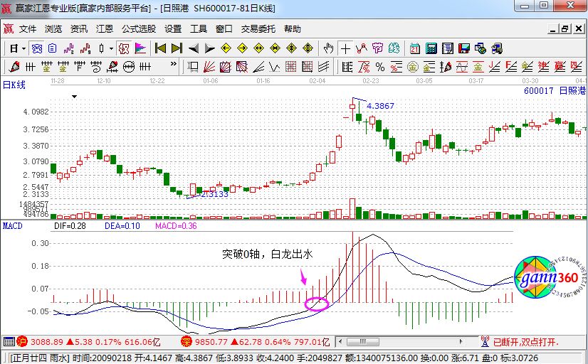Open the 日 period dropdown arrow

point(23,48)
